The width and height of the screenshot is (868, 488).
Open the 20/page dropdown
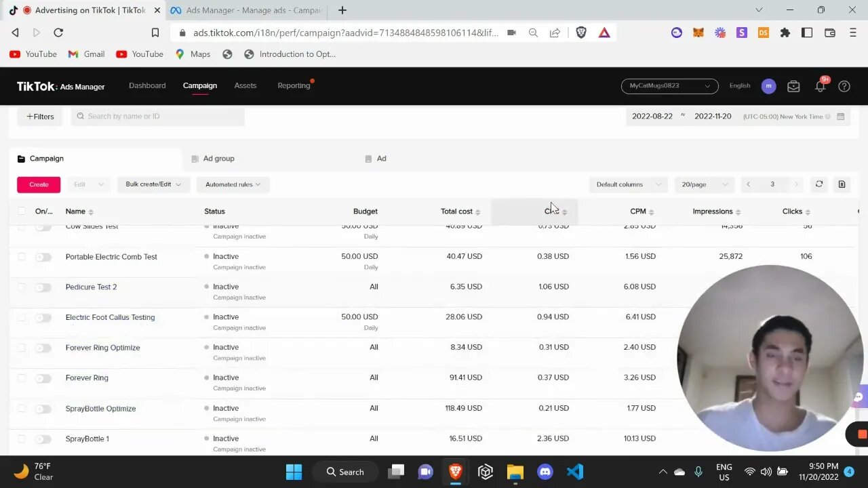tap(705, 184)
